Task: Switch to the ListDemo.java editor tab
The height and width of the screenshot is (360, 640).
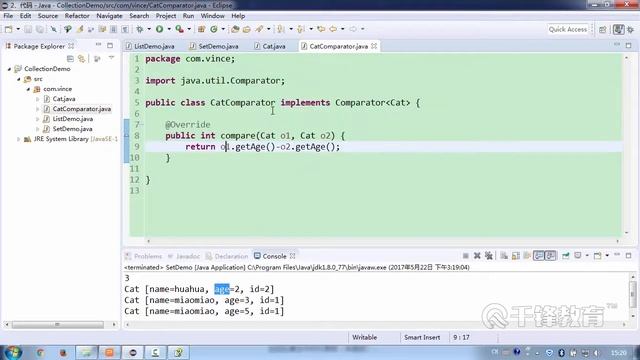Action: [150, 46]
